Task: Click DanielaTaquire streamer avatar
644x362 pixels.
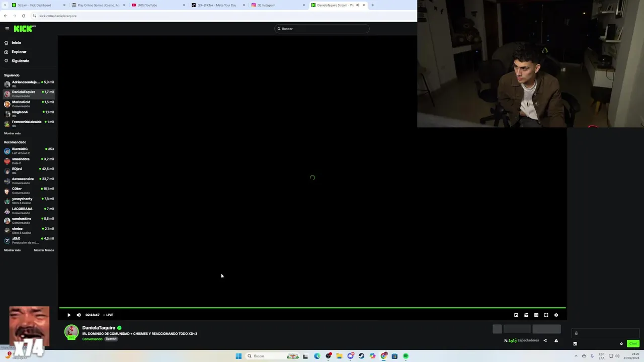Action: click(71, 332)
